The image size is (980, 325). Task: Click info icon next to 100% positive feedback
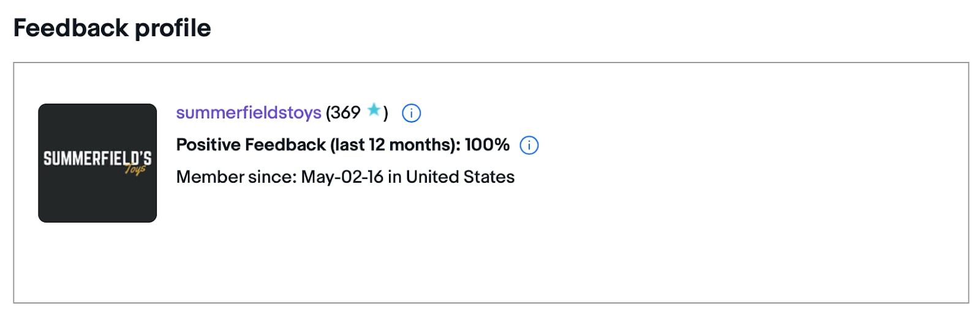[x=529, y=145]
